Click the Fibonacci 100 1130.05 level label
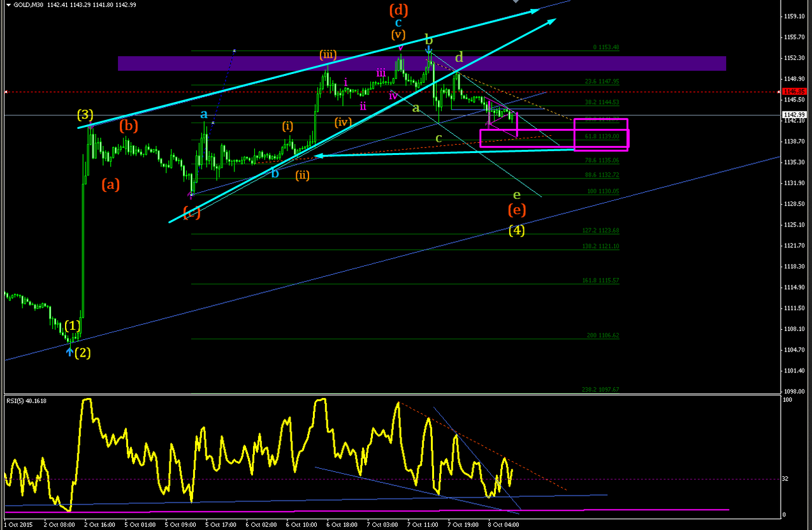 603,191
